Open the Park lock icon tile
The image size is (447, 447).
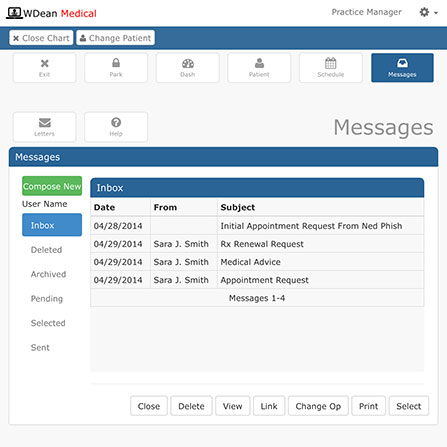tap(116, 68)
